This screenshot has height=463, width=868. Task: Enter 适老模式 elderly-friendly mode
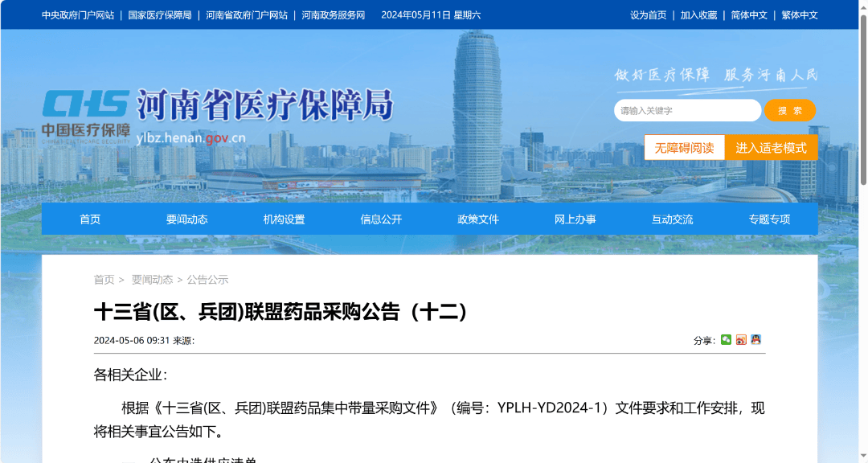coord(771,147)
